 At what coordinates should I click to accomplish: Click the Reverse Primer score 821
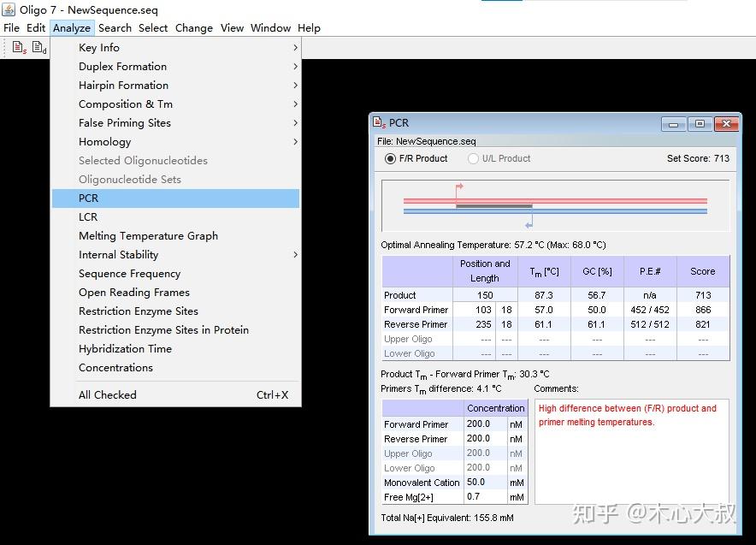(703, 324)
